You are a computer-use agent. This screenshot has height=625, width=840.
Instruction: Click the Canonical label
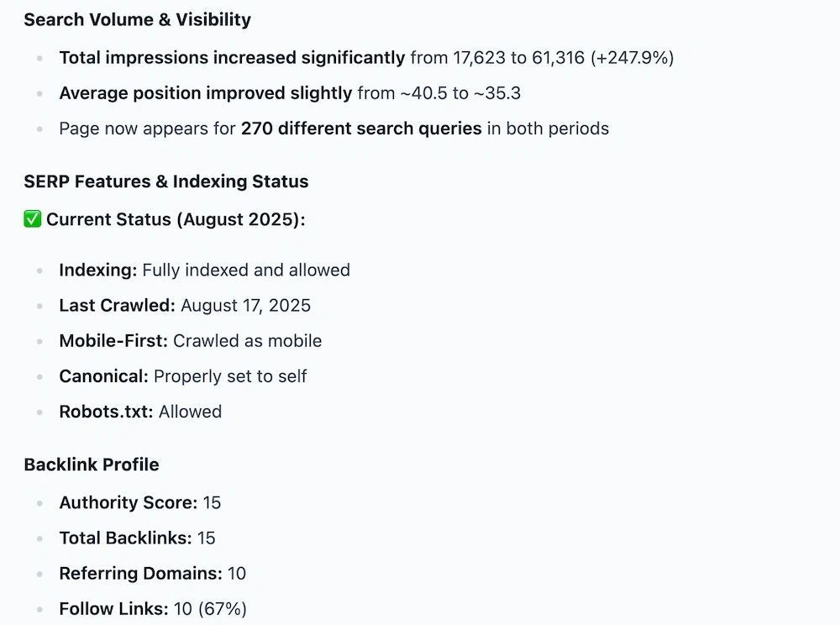[103, 376]
